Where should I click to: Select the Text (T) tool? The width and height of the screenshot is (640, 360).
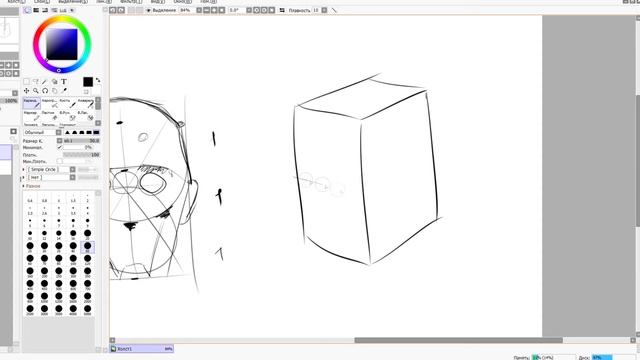(64, 82)
